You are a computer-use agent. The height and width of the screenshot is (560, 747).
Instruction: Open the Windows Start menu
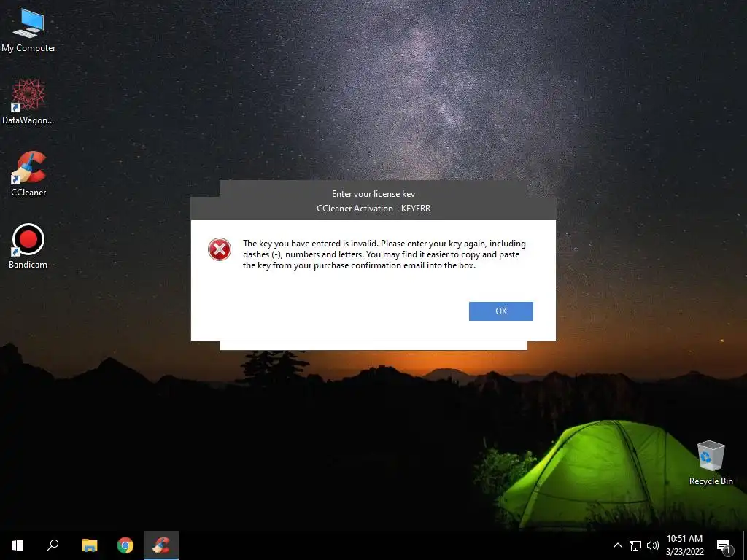[18, 545]
